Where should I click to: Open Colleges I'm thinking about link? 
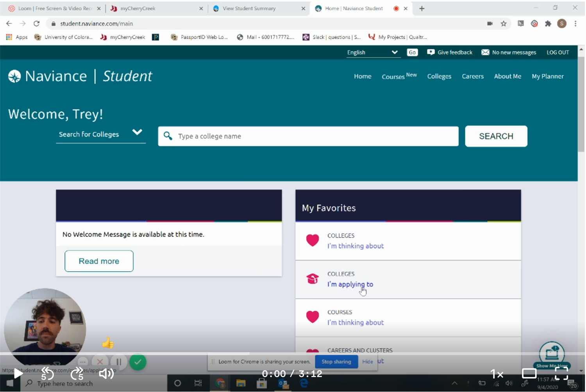point(356,246)
